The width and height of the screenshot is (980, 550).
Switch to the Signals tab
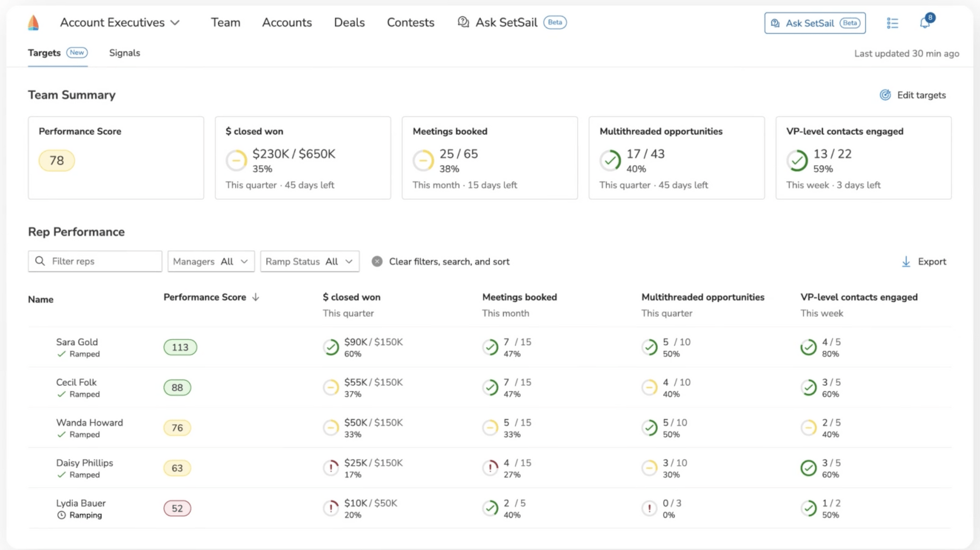124,53
